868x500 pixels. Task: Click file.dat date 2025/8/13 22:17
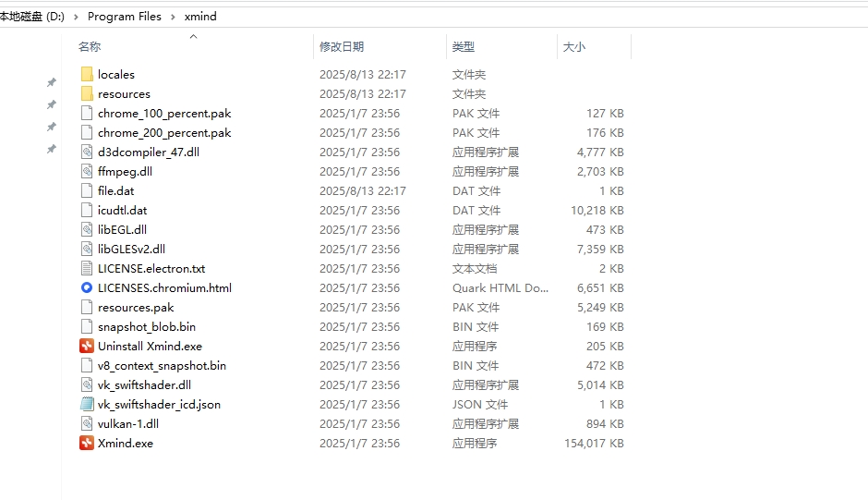coord(363,190)
